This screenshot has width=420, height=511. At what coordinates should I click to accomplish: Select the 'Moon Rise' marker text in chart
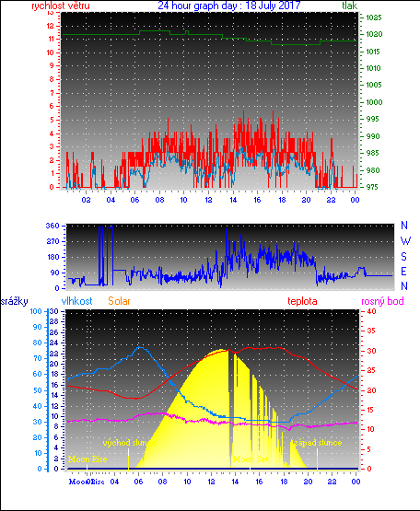click(x=87, y=459)
